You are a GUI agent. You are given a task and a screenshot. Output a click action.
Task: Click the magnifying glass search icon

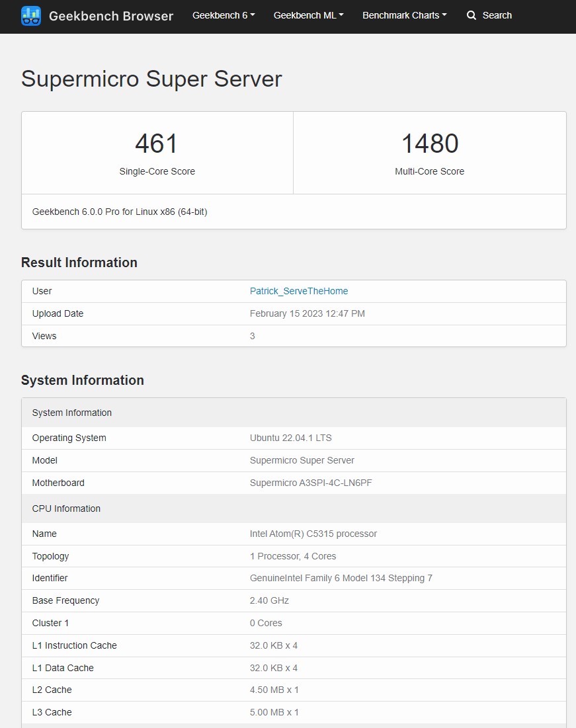[x=472, y=15]
